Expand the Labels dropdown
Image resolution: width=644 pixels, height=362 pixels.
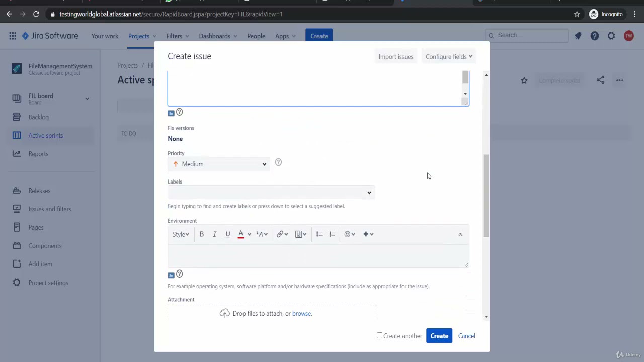click(x=369, y=193)
